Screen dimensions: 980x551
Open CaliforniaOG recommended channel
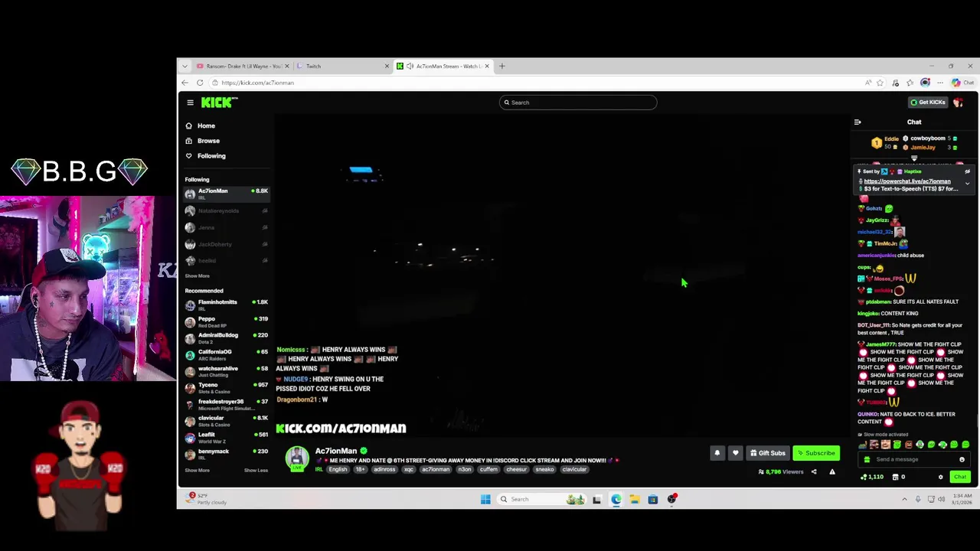coord(225,354)
